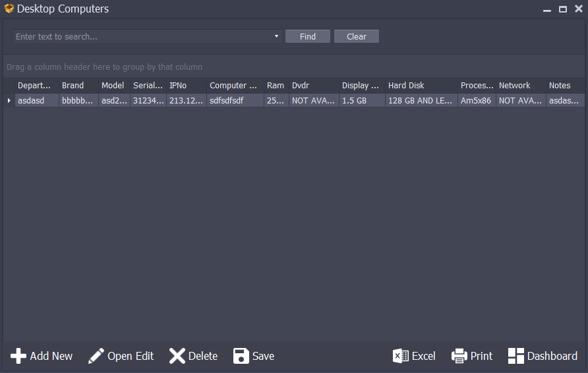The image size is (588, 373).
Task: Sort by the Department column header
Action: 37,86
